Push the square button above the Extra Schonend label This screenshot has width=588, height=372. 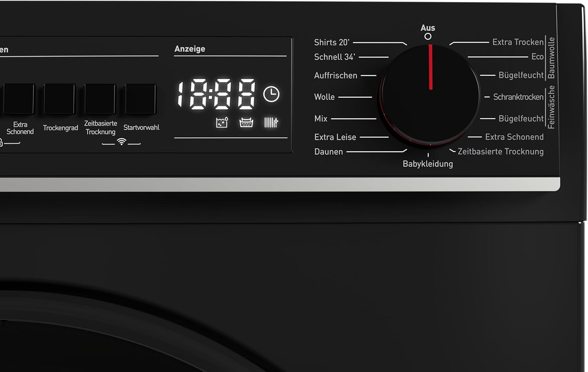pyautogui.click(x=19, y=99)
